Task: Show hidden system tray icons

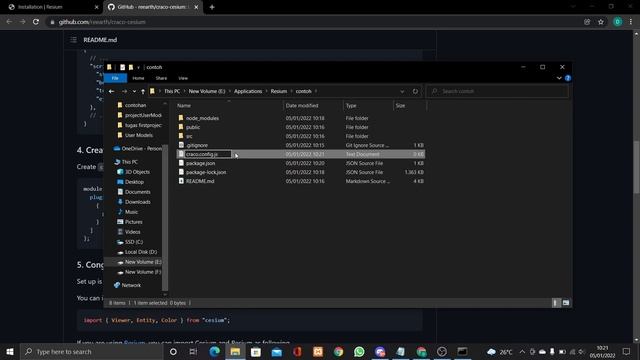Action: click(x=522, y=351)
